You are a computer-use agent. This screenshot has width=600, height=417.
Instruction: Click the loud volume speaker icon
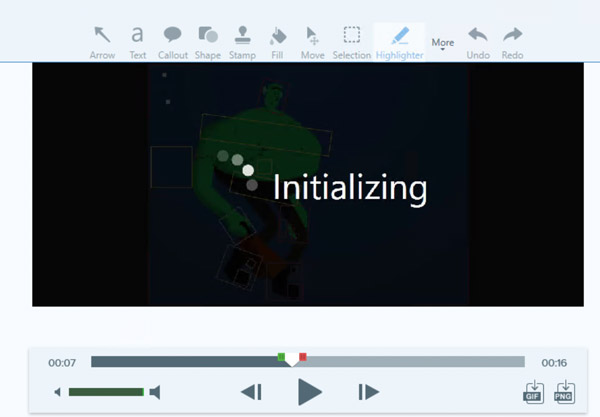click(155, 392)
